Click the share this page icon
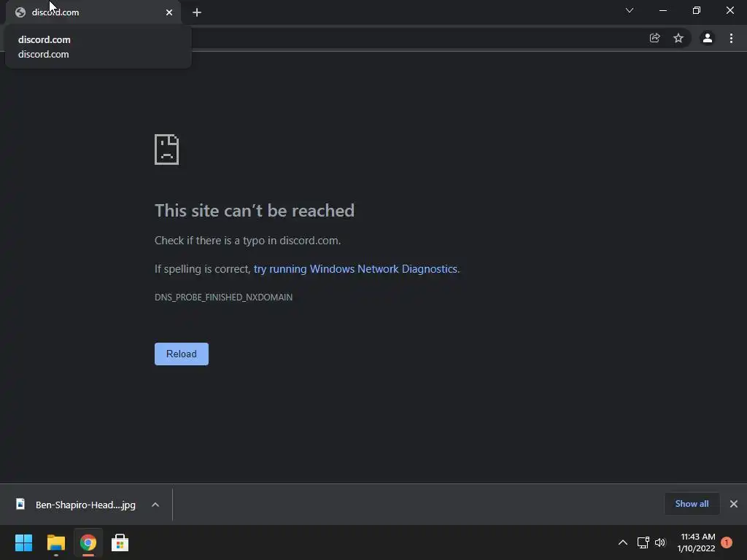Viewport: 747px width, 560px height. click(x=654, y=38)
